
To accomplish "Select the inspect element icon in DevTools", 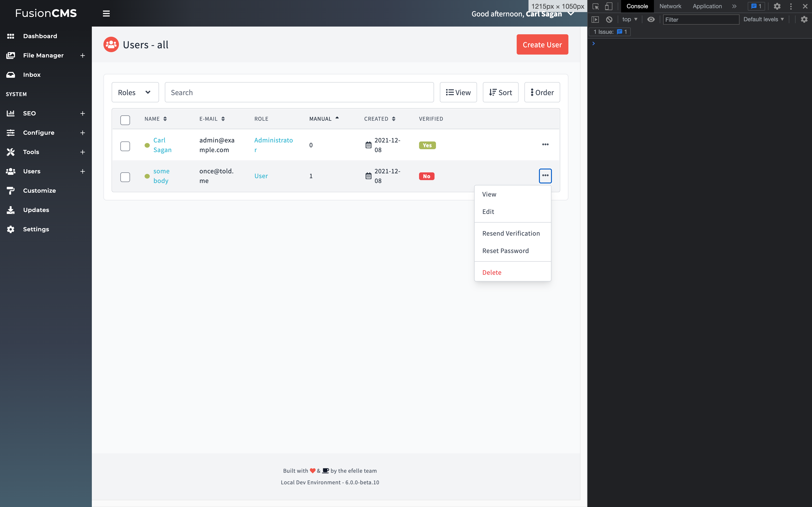I will pos(595,6).
